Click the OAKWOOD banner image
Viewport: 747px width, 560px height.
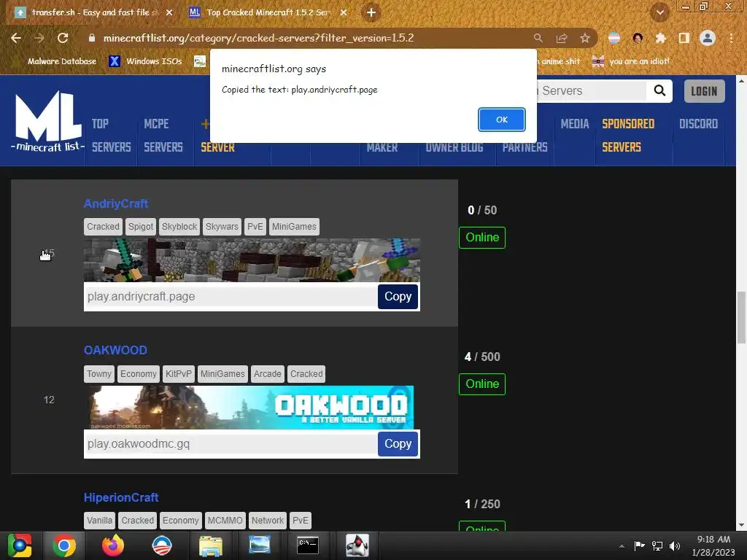click(x=252, y=407)
